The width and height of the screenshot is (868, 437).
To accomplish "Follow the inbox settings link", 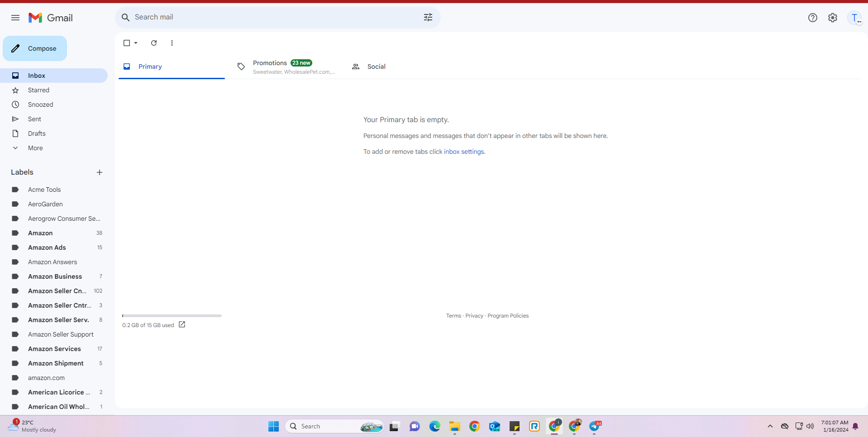I will 464,152.
